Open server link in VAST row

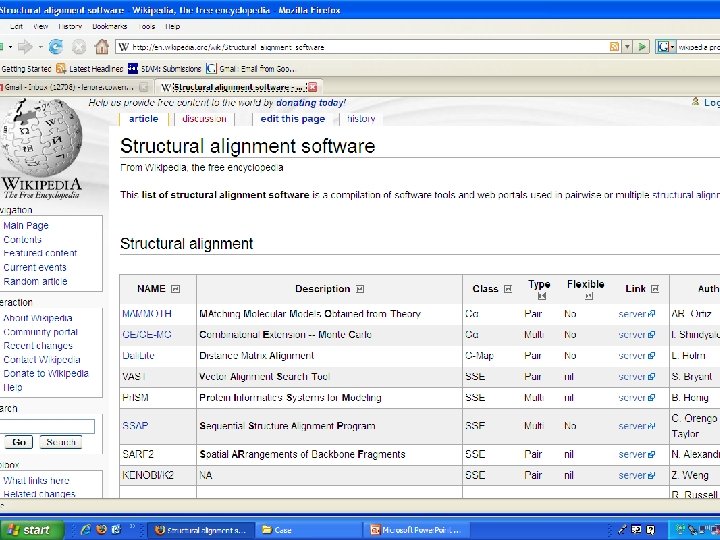point(636,377)
